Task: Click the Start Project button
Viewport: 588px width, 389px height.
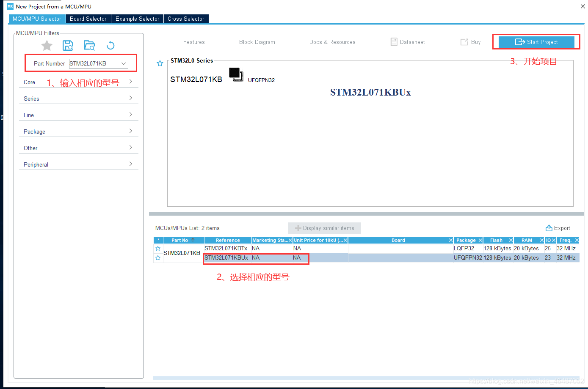Action: (536, 42)
